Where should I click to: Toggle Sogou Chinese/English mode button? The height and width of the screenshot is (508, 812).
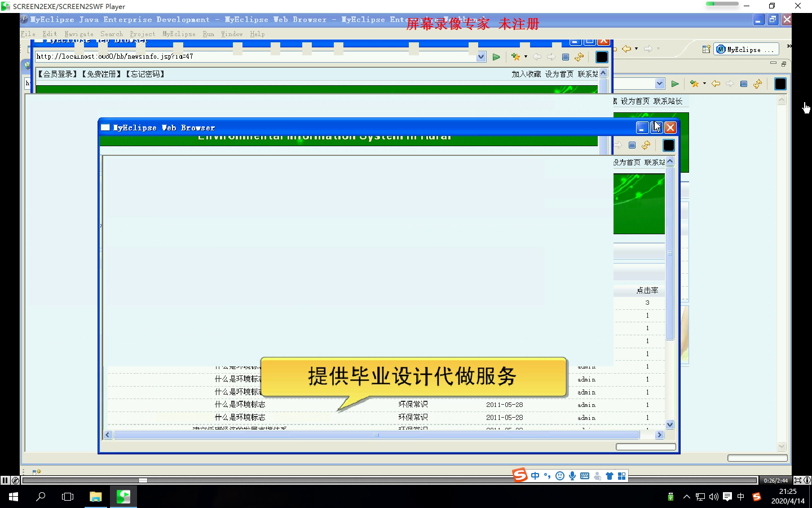tap(535, 476)
